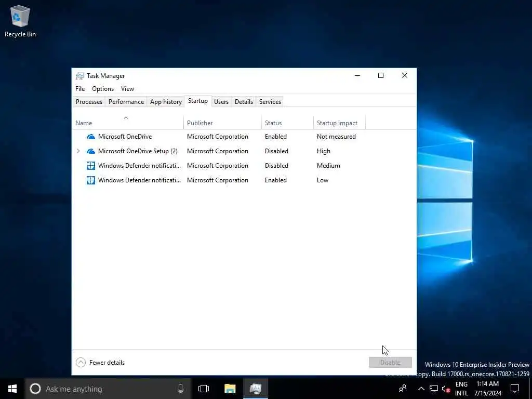Click the microphone icon in search box
532x399 pixels.
coord(180,389)
